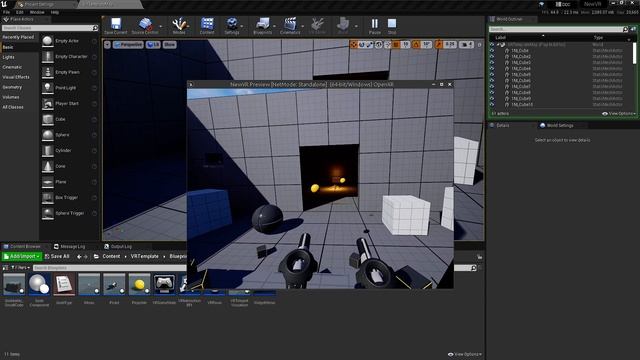The image size is (640, 360).
Task: Switch to the Output Log tab
Action: tap(118, 247)
